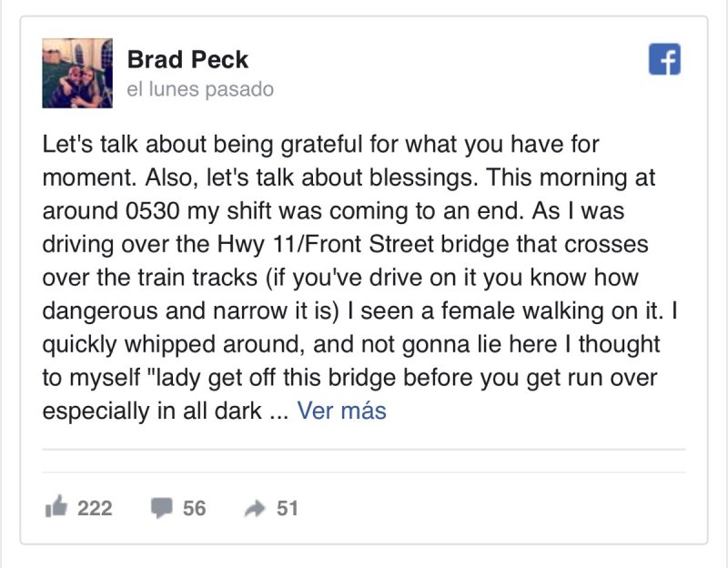The image size is (728, 568).
Task: Click the "especially in all dark" line
Action: [x=152, y=411]
